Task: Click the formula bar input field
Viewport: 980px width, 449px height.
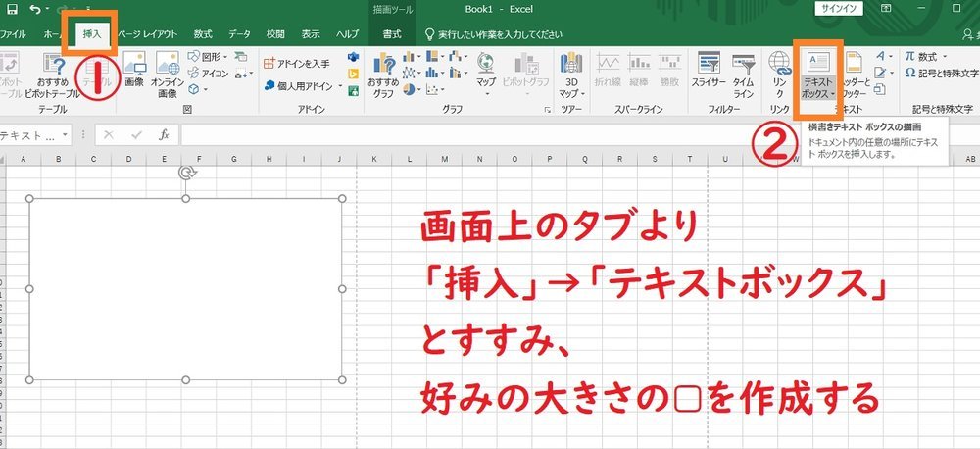Action: (x=580, y=134)
